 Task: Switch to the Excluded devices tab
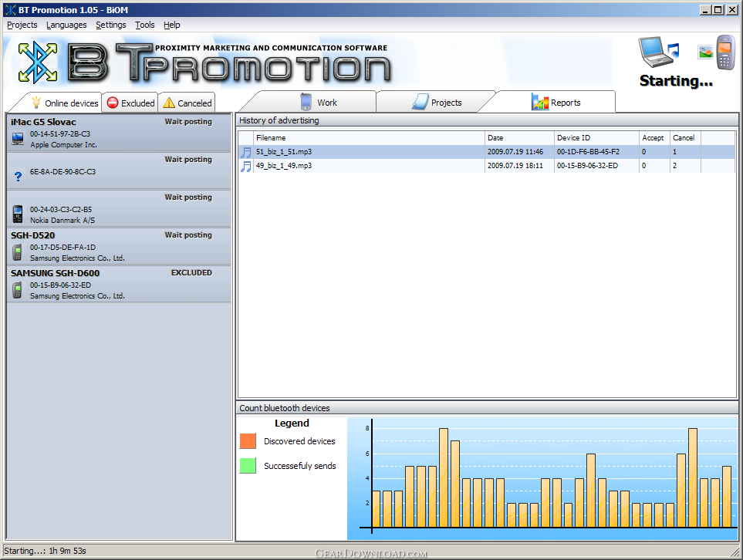click(130, 103)
